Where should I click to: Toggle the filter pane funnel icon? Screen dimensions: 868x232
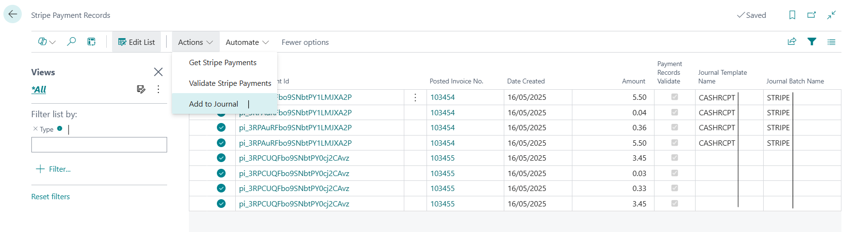[x=812, y=42]
